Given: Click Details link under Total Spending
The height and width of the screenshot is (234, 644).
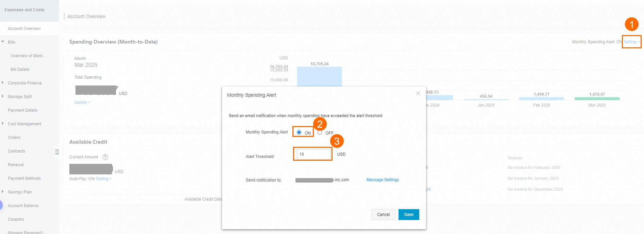Looking at the screenshot, I should pos(82,103).
